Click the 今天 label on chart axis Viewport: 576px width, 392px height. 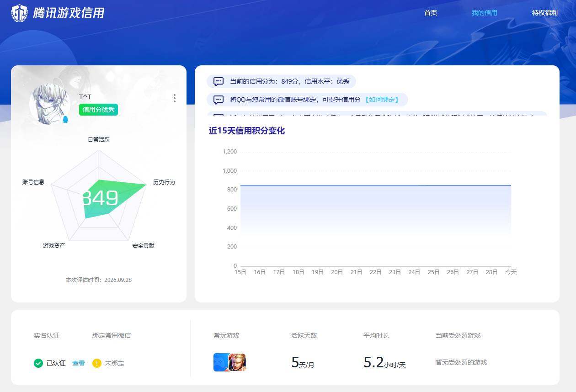(x=511, y=272)
